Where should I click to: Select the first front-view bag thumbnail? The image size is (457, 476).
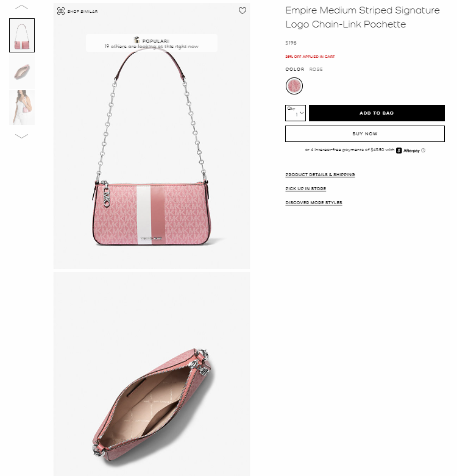[x=22, y=35]
